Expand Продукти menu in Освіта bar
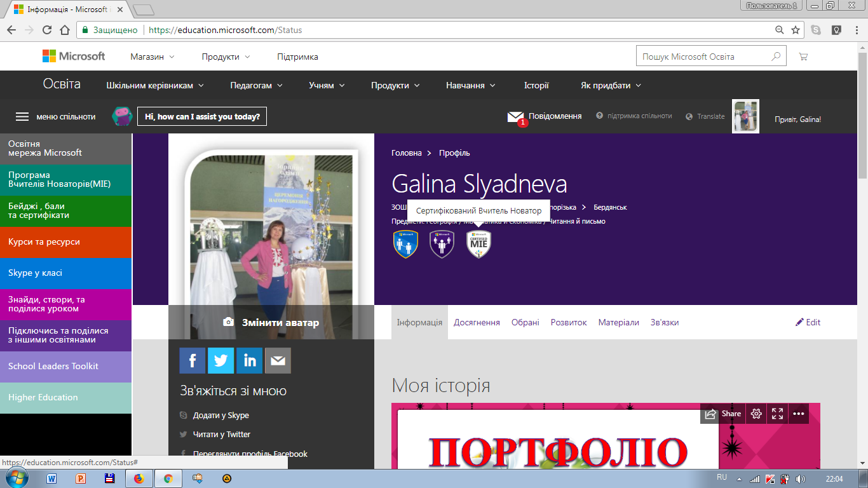Screen dimensions: 868x488 click(395, 85)
